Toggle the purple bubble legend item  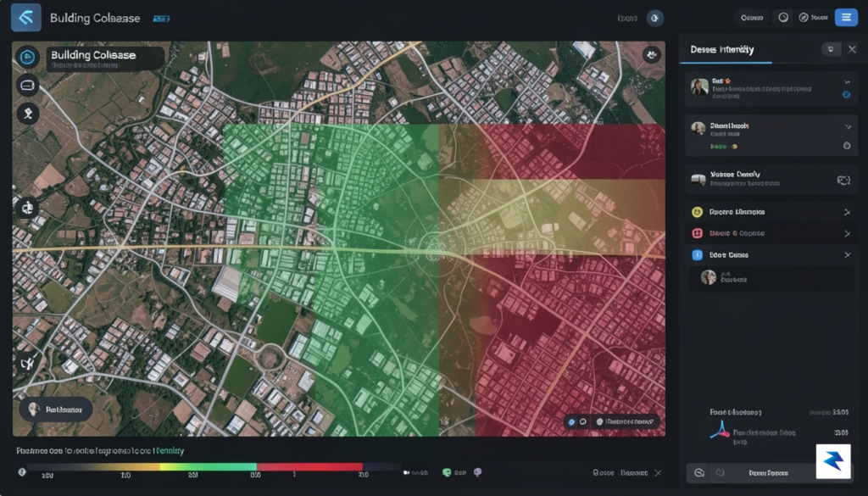[x=477, y=472]
